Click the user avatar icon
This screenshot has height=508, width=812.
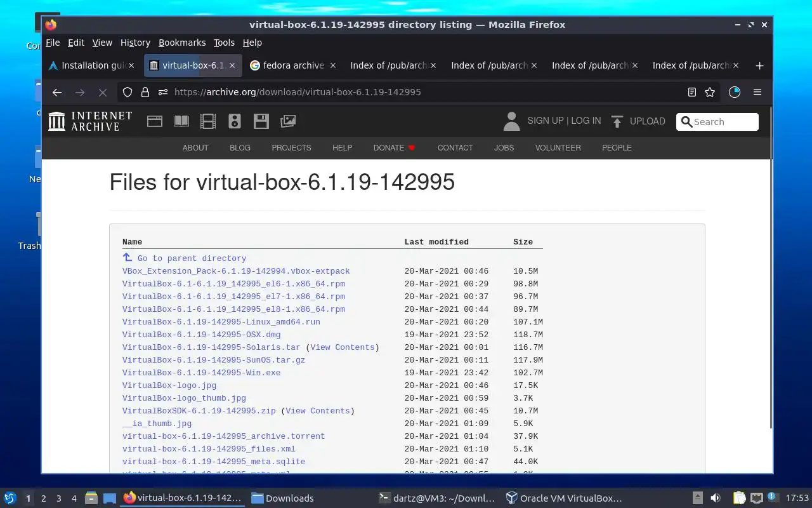511,121
